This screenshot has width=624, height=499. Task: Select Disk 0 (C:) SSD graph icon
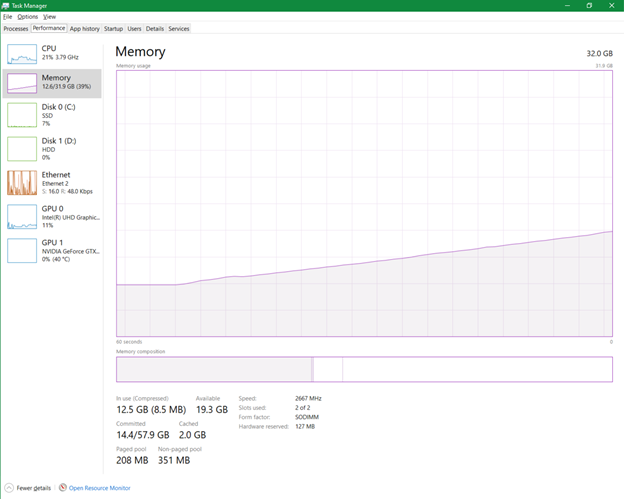[x=21, y=115]
